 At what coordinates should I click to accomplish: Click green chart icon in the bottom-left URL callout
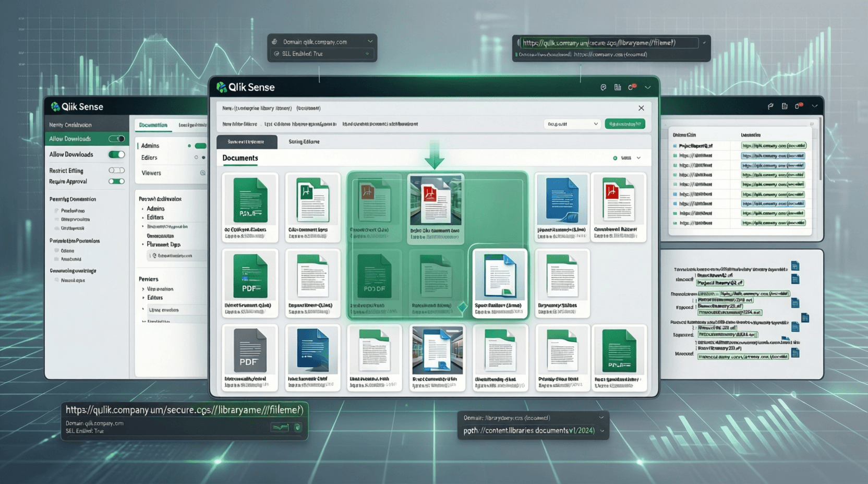coord(280,428)
